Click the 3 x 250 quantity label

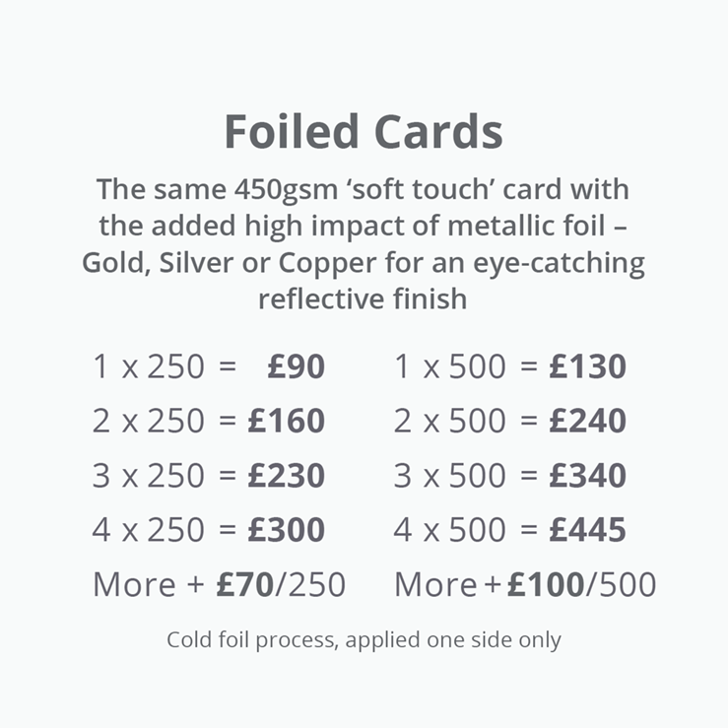coord(149,476)
